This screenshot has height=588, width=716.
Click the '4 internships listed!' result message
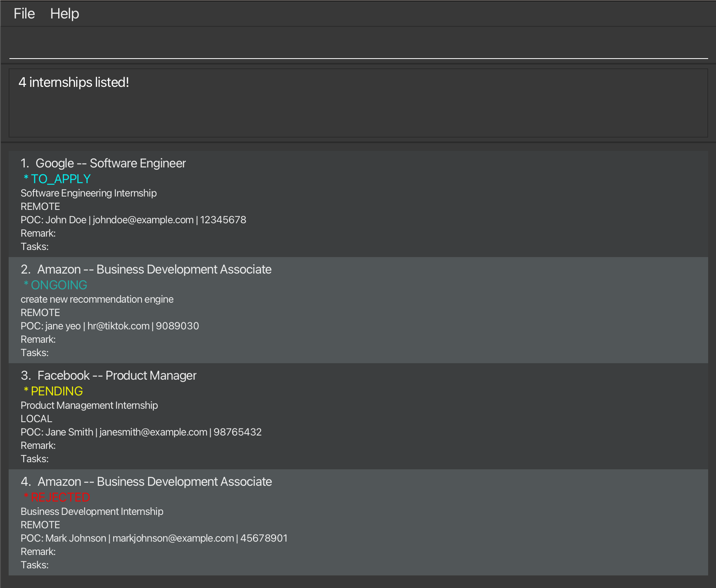tap(74, 83)
